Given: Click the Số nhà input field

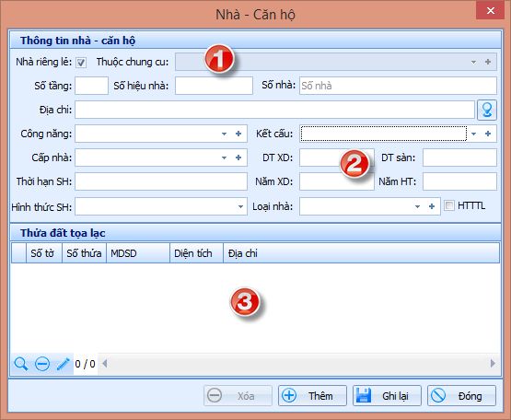Looking at the screenshot, I should pos(398,86).
